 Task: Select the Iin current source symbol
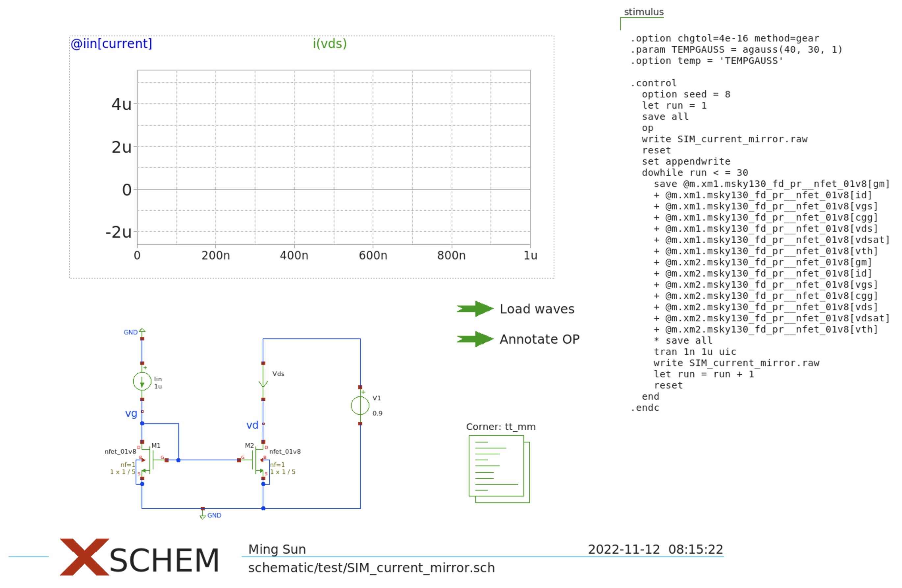click(x=142, y=381)
